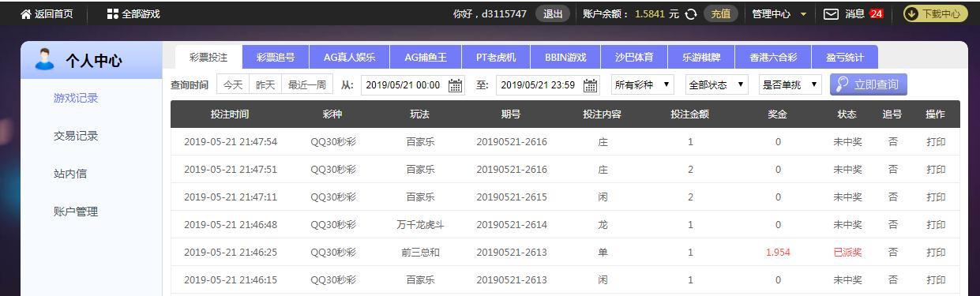This screenshot has height=296, width=980.
Task: Open the 盈亏统计 tab
Action: (844, 58)
